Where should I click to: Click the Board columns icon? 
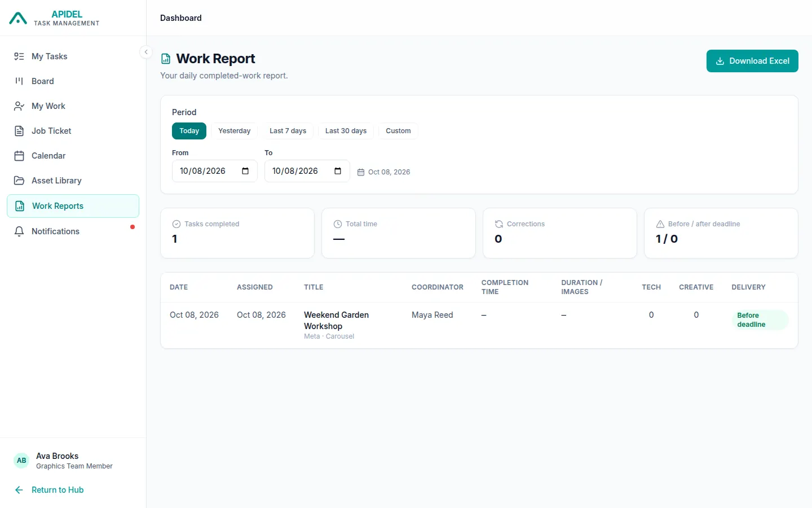pos(19,81)
